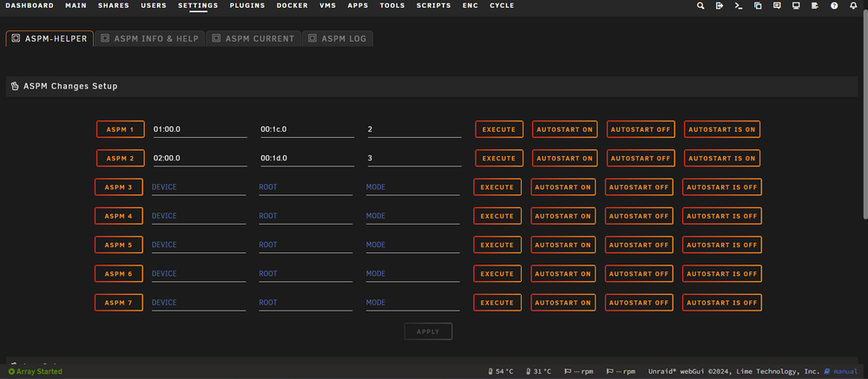Open the search icon in top bar
Screen dimensions: 868x379
tap(700, 5)
